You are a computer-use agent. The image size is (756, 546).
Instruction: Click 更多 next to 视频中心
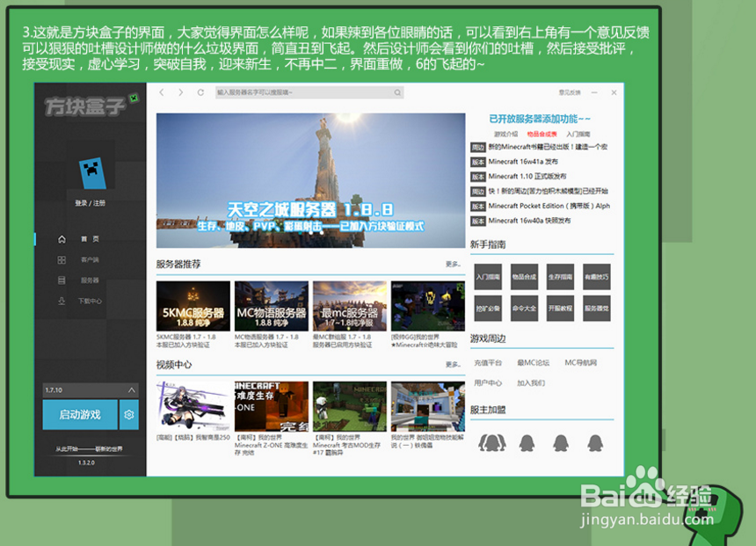tap(454, 365)
